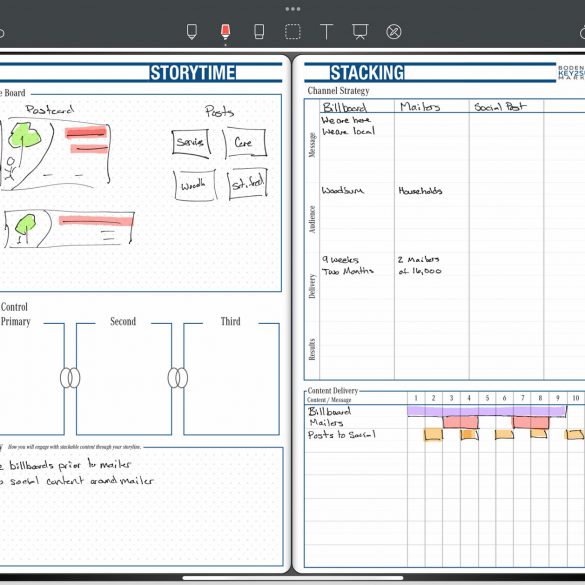Tap the Mailers row in Content Delivery
Screen dimensions: 585x585
coord(445,422)
